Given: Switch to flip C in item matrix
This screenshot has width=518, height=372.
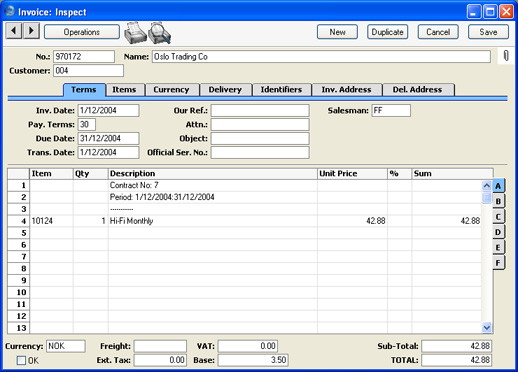Looking at the screenshot, I should pos(498,217).
